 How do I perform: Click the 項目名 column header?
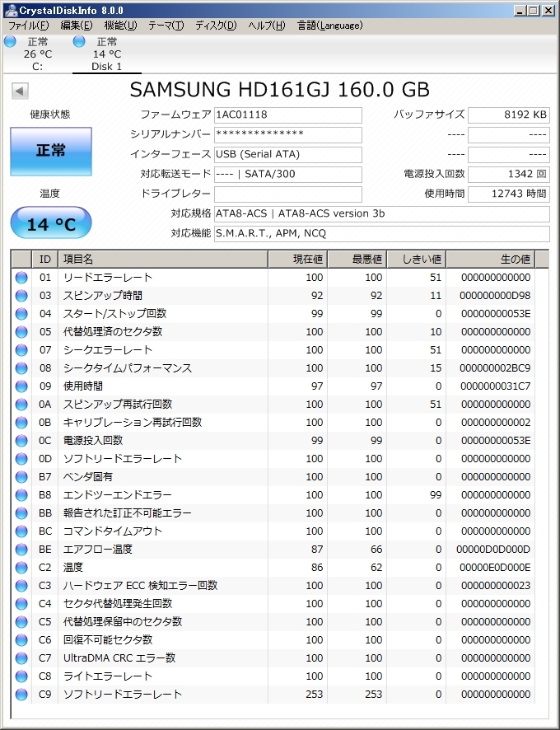162,260
